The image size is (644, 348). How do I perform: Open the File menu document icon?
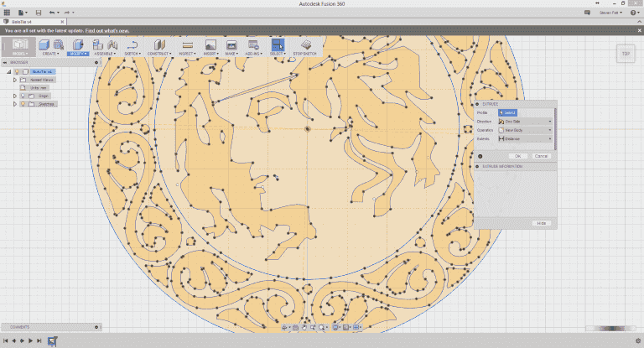21,13
